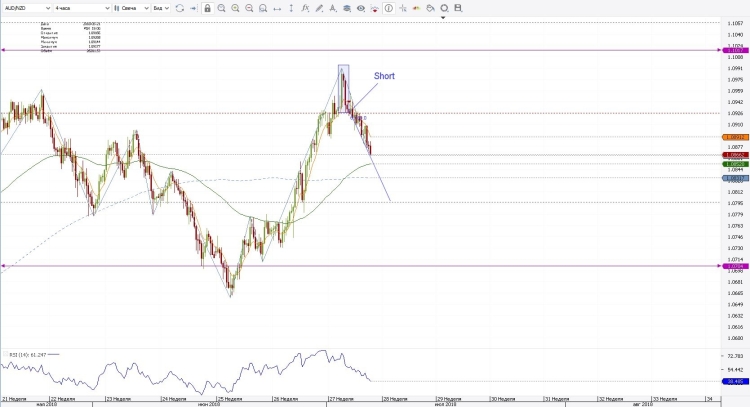Image resolution: width=750 pixels, height=407 pixels.
Task: Click the large search magnifier icon
Action: (444, 8)
